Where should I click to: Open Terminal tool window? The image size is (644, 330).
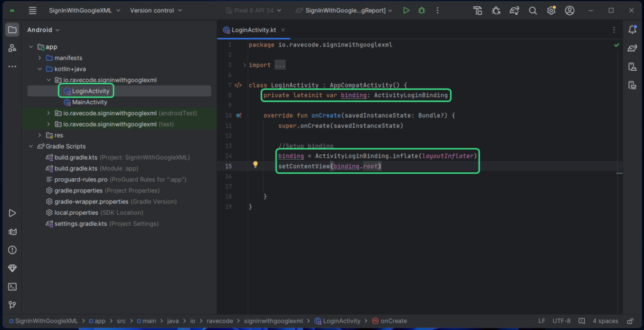12,286
